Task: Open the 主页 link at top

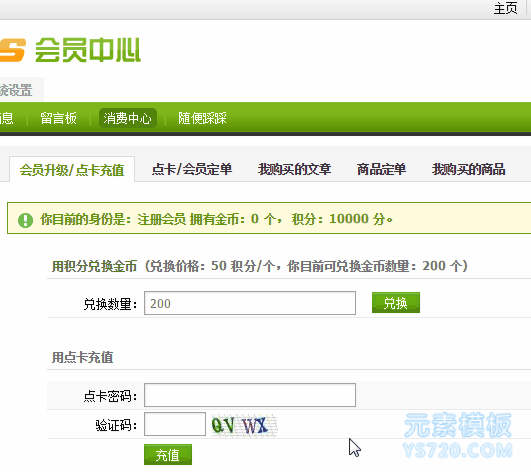Action: 505,8
